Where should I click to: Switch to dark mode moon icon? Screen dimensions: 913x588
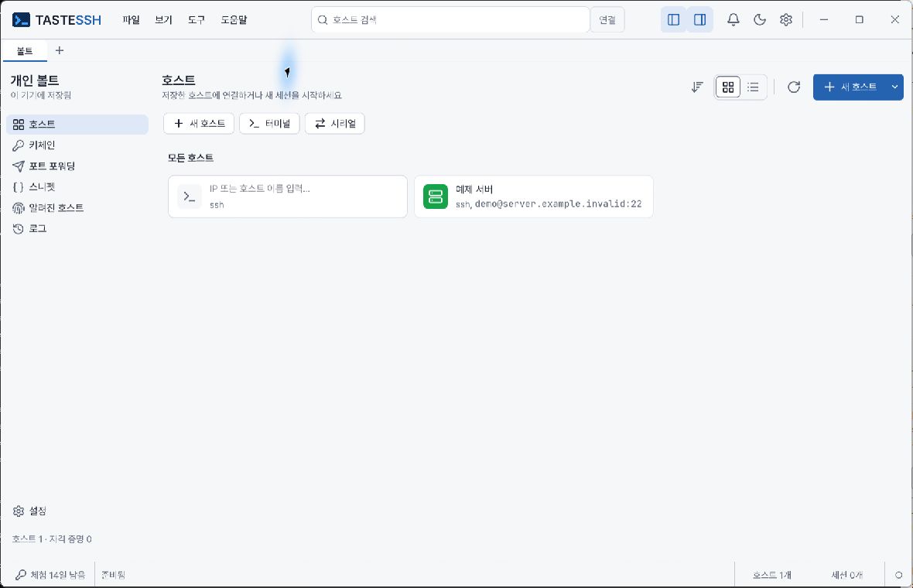tap(759, 20)
